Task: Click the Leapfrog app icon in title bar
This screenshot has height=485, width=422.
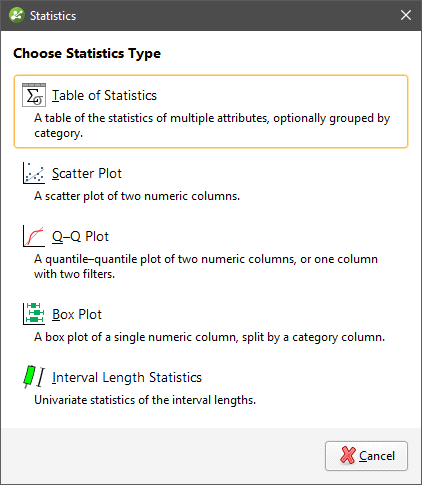Action: coord(17,15)
